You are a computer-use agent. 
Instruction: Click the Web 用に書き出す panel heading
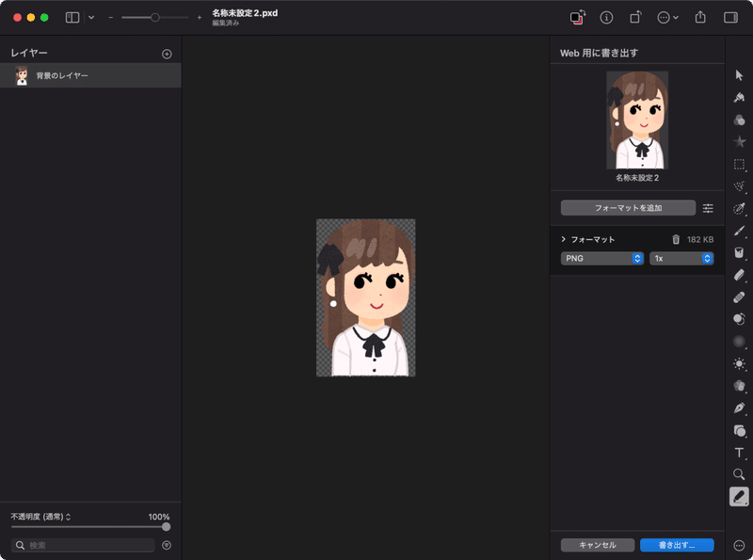point(599,53)
